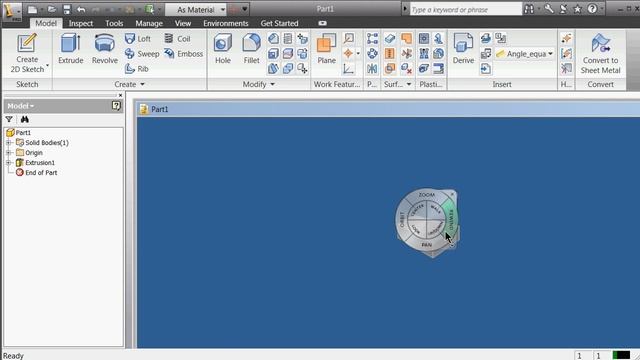Screen dimensions: 640x360
Task: Click the browser filter funnel icon
Action: pos(9,119)
